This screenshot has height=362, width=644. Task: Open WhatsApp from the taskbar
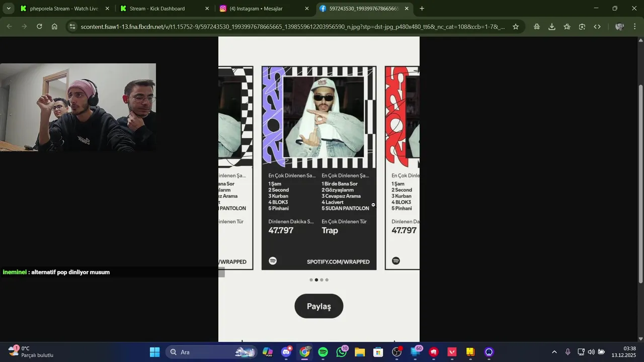tap(342, 352)
